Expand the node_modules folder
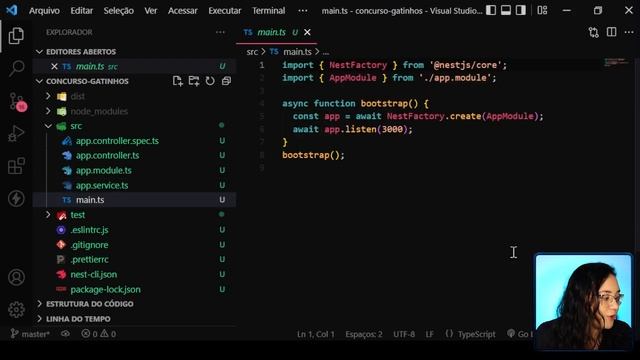 tap(48, 111)
